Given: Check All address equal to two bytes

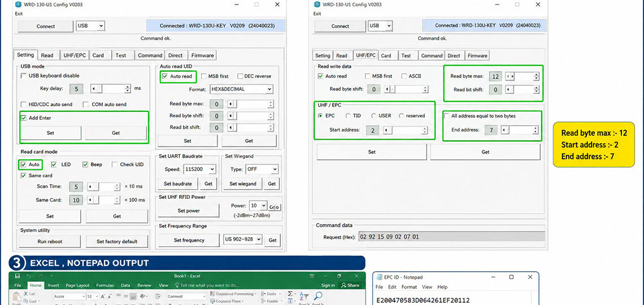Looking at the screenshot, I should [x=447, y=116].
